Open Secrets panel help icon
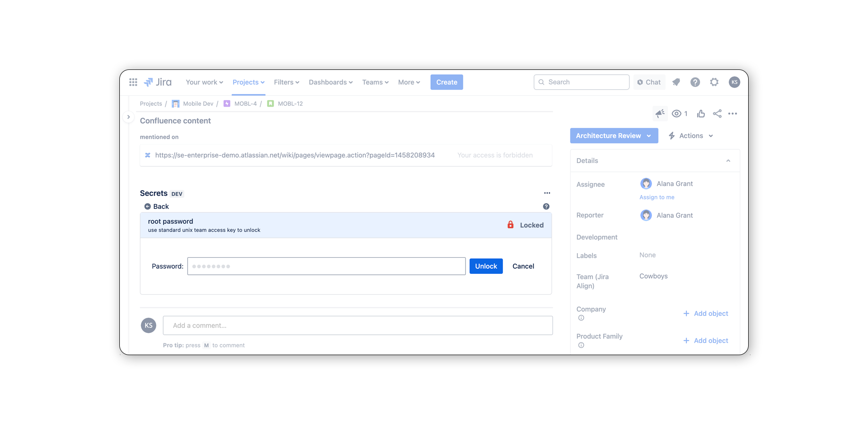Image resolution: width=868 pixels, height=425 pixels. point(546,206)
